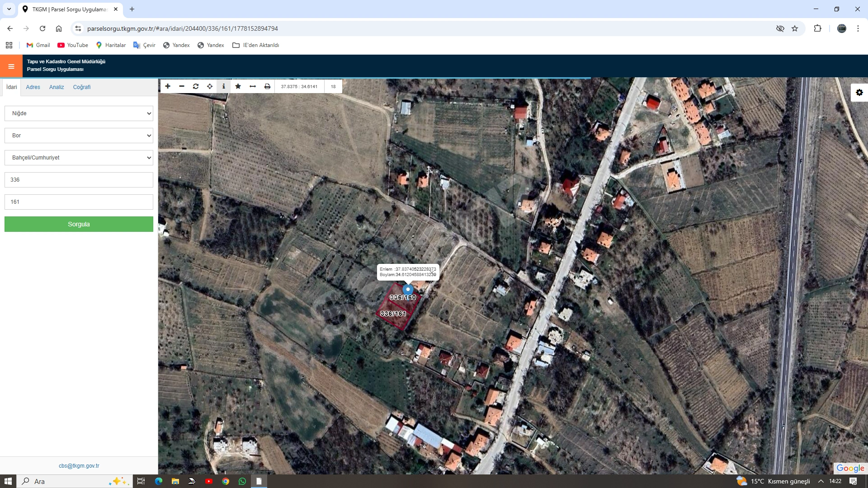The height and width of the screenshot is (488, 868).
Task: Open the Chrome three-dot menu
Action: (x=858, y=28)
